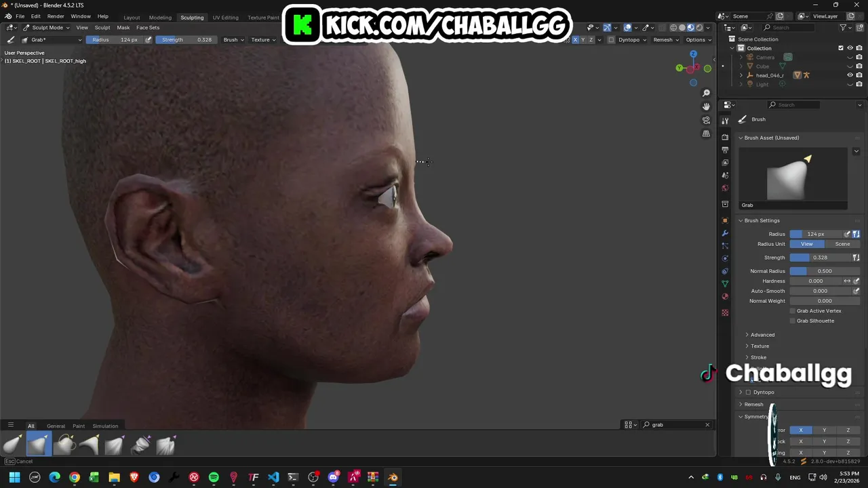Expand the Remesh properties panel

[x=753, y=405]
